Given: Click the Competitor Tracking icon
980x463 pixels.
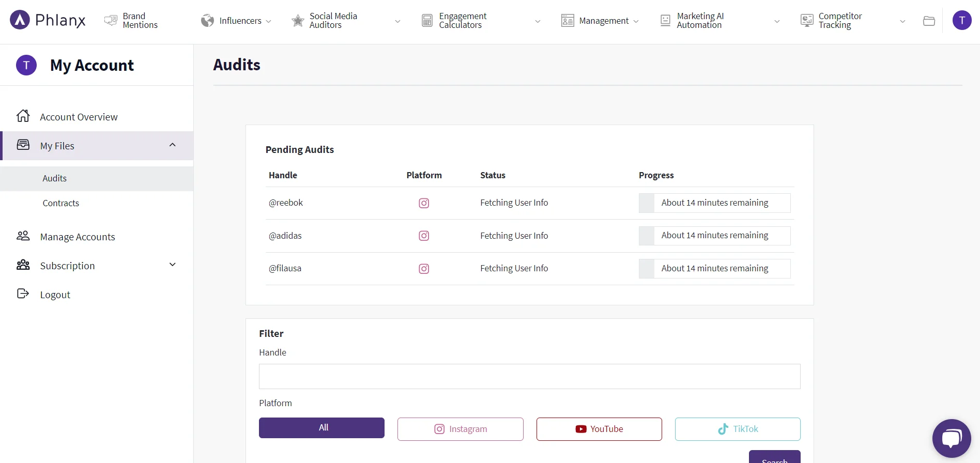Looking at the screenshot, I should tap(807, 21).
